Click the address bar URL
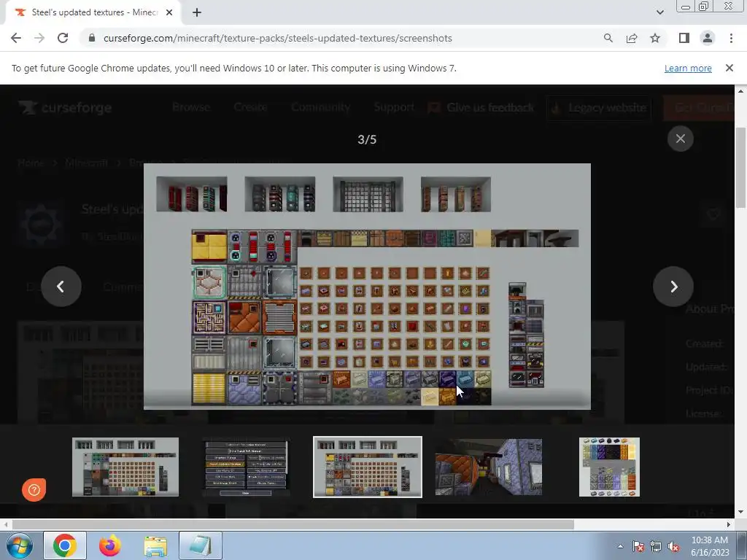The width and height of the screenshot is (747, 560). (277, 38)
